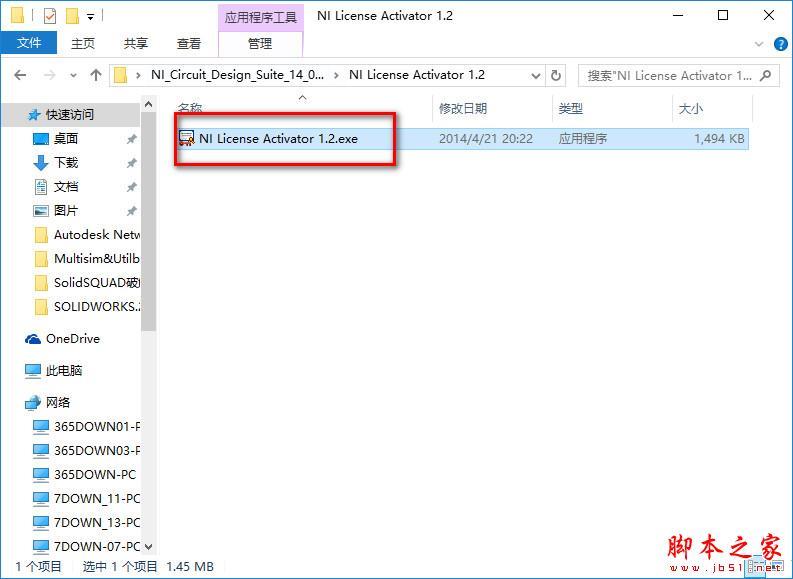Open network computer 365DOWN03
793x579 pixels.
pos(86,451)
